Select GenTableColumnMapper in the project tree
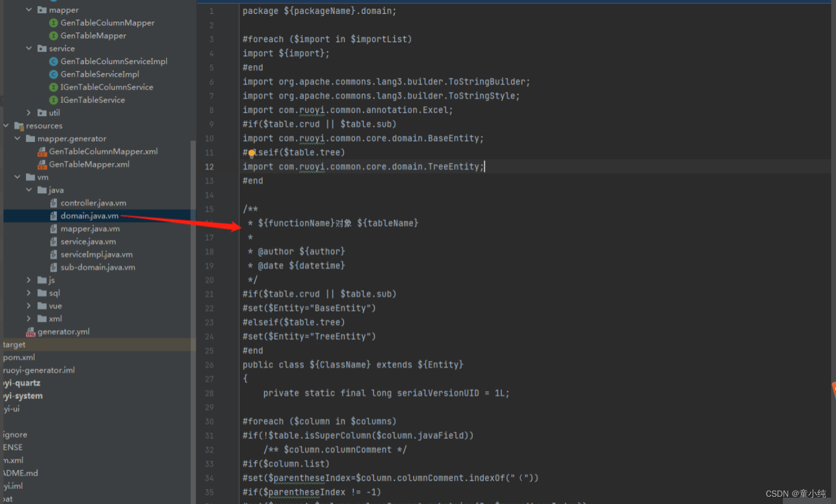 (108, 23)
